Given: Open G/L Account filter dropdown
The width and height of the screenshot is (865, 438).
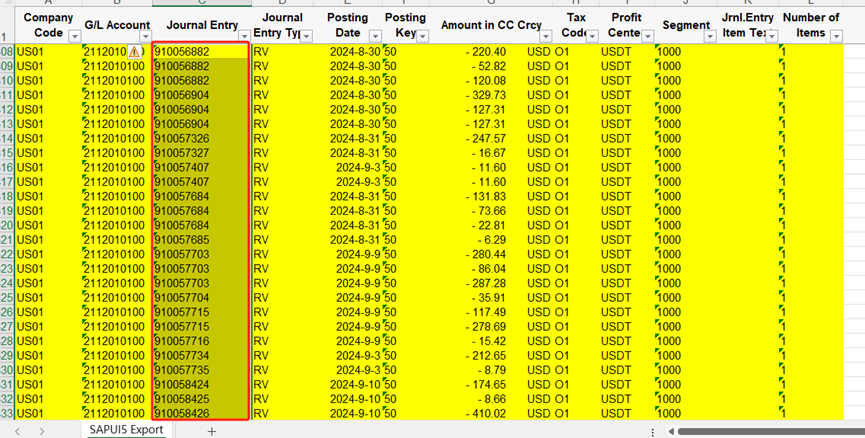Looking at the screenshot, I should point(144,36).
